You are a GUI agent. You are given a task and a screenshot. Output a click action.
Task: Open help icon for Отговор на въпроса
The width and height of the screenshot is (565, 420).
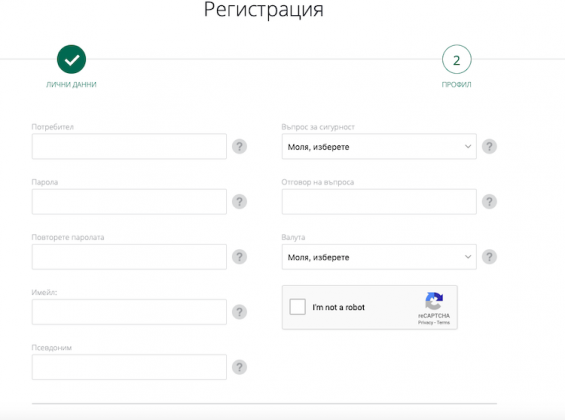(489, 202)
